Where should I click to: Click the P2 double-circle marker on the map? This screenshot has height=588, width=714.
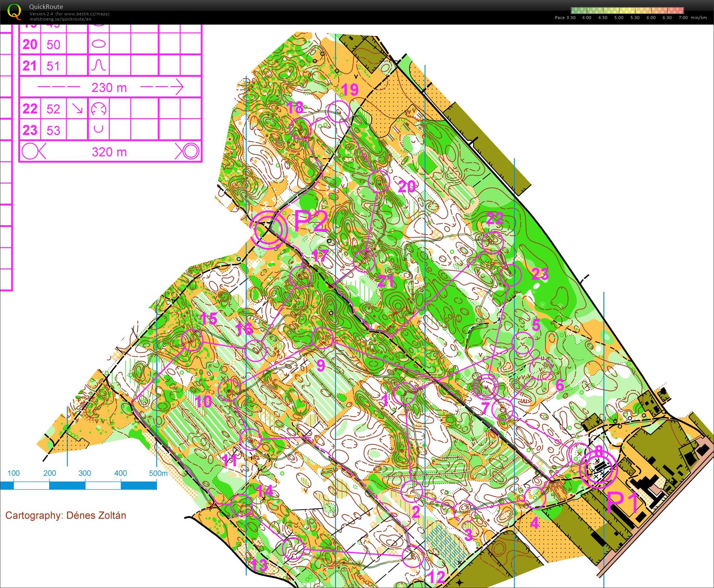point(269,230)
